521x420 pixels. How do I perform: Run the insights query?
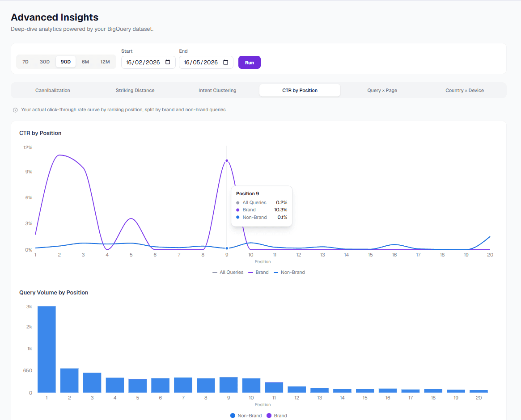tap(250, 63)
